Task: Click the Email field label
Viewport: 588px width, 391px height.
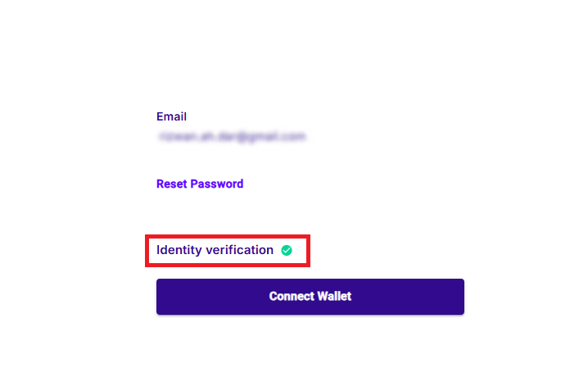Action: pos(171,116)
